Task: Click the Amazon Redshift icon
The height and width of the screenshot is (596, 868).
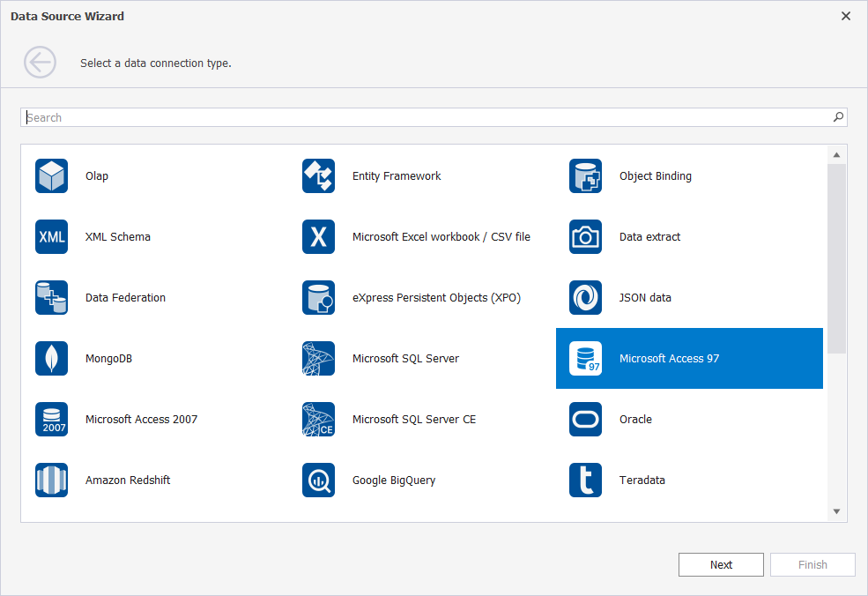Action: point(51,481)
